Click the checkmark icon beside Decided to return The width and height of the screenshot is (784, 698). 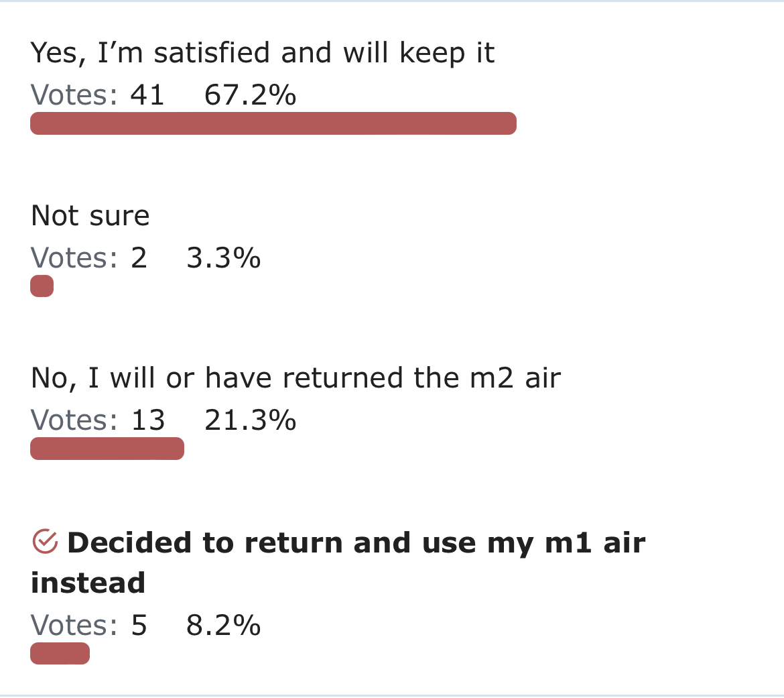[x=45, y=541]
